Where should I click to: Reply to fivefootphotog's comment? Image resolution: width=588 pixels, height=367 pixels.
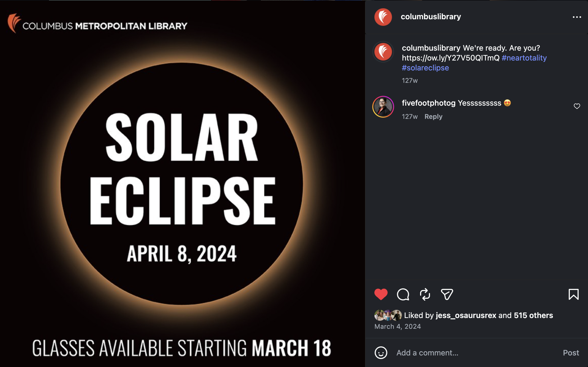point(433,117)
